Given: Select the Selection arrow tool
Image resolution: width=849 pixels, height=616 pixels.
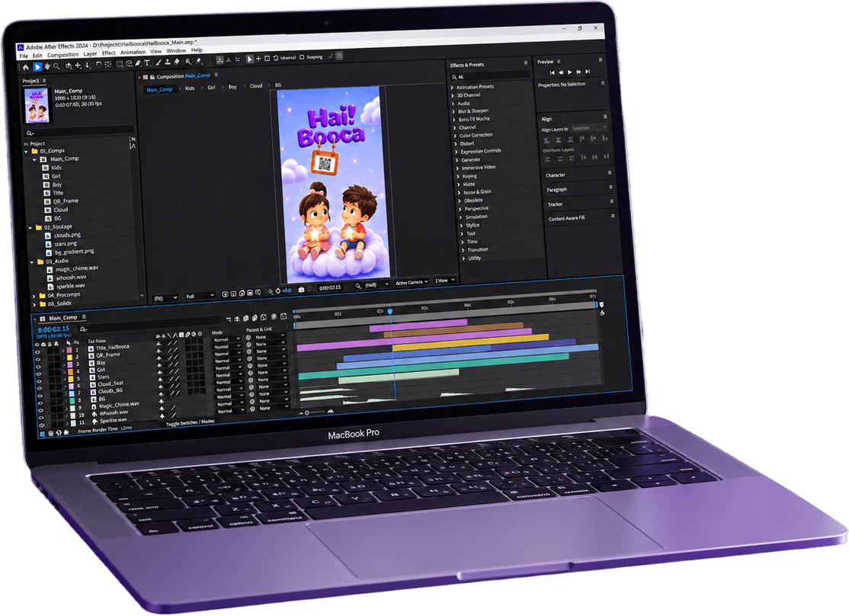Looking at the screenshot, I should [x=37, y=66].
